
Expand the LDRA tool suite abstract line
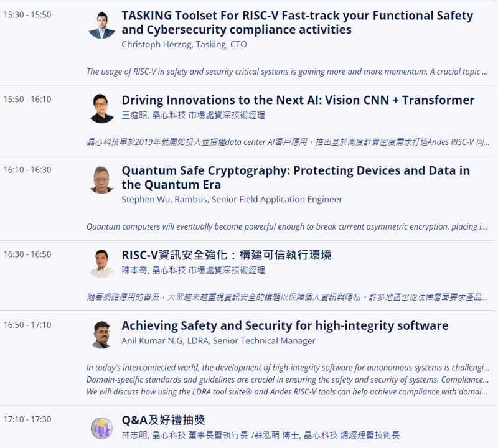286,392
